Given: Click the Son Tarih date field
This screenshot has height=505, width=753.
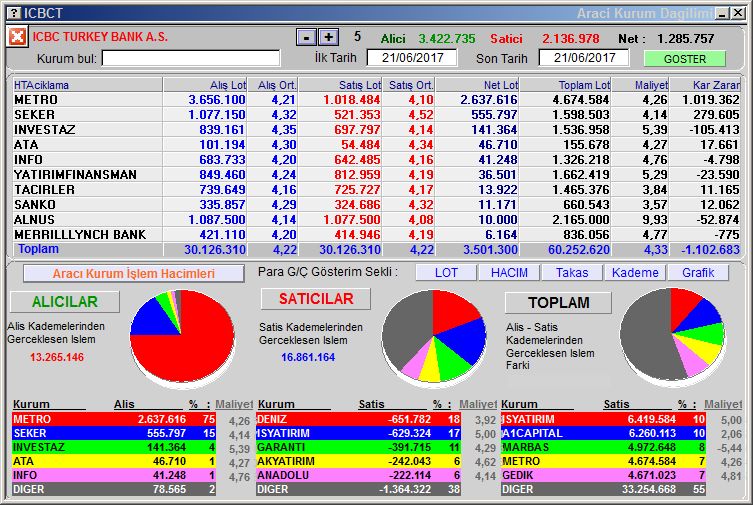Looking at the screenshot, I should coord(584,58).
